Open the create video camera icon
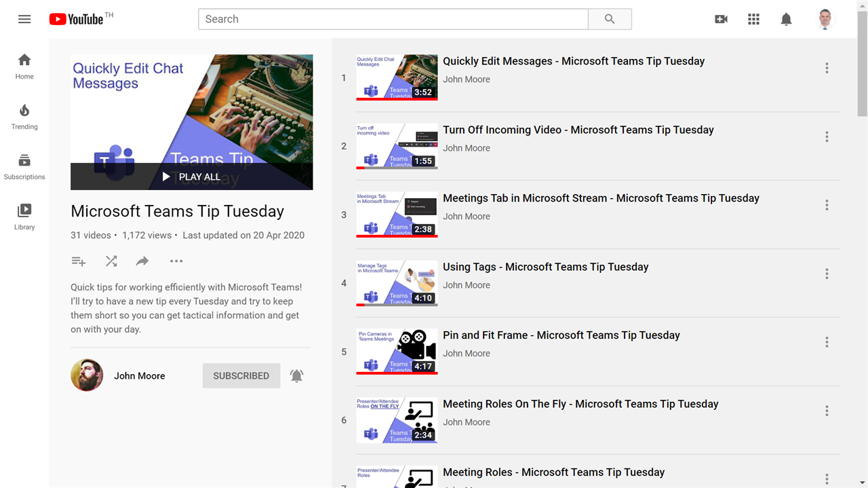Screen dimensions: 868x488 (721, 19)
